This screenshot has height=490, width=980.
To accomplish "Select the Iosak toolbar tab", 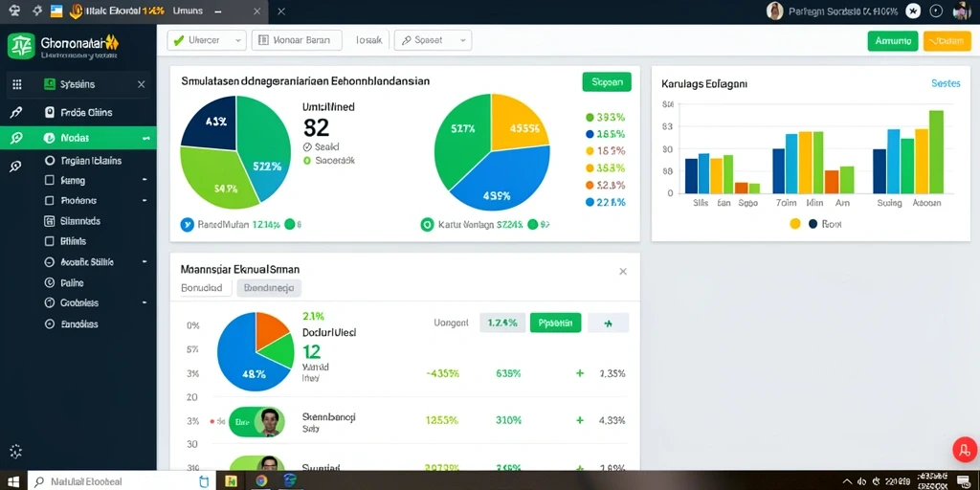I will [x=368, y=40].
